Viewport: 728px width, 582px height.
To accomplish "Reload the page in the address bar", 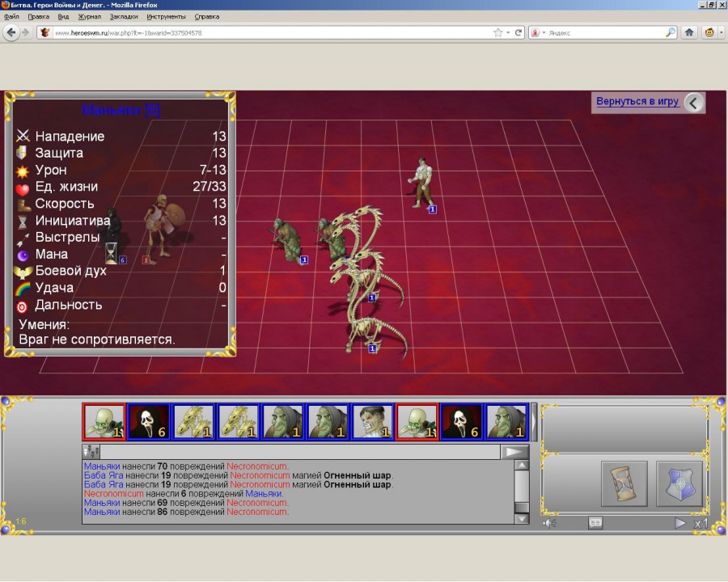I will coord(518,32).
